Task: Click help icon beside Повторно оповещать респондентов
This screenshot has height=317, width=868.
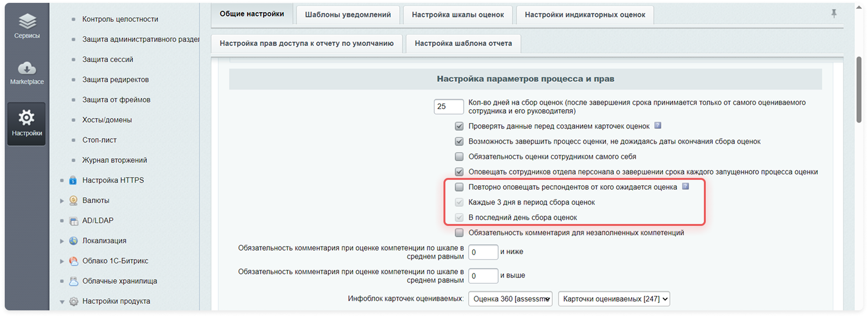Action: click(x=685, y=186)
